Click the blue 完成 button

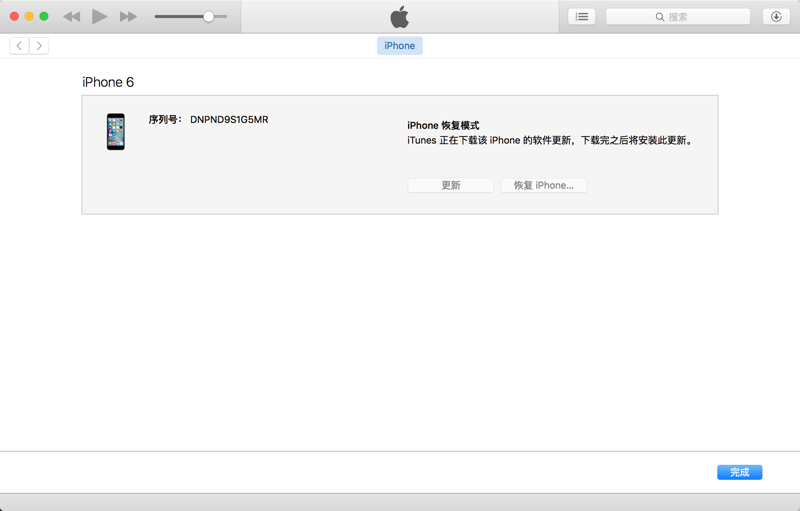click(x=739, y=472)
